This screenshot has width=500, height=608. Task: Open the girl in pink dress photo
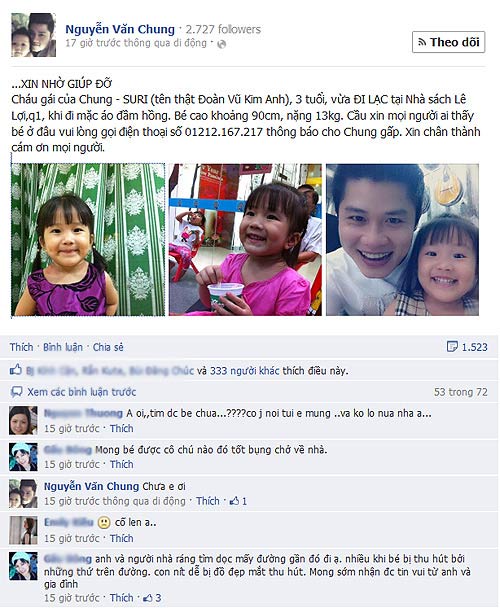[x=245, y=240]
